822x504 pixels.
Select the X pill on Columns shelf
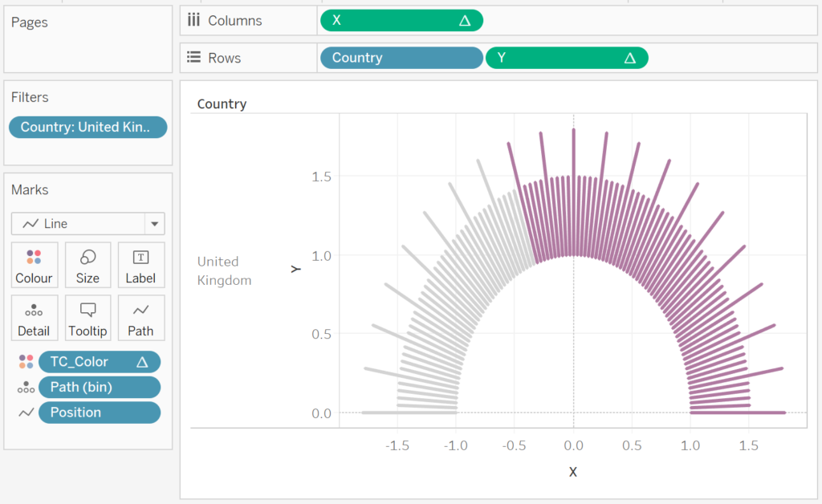401,20
